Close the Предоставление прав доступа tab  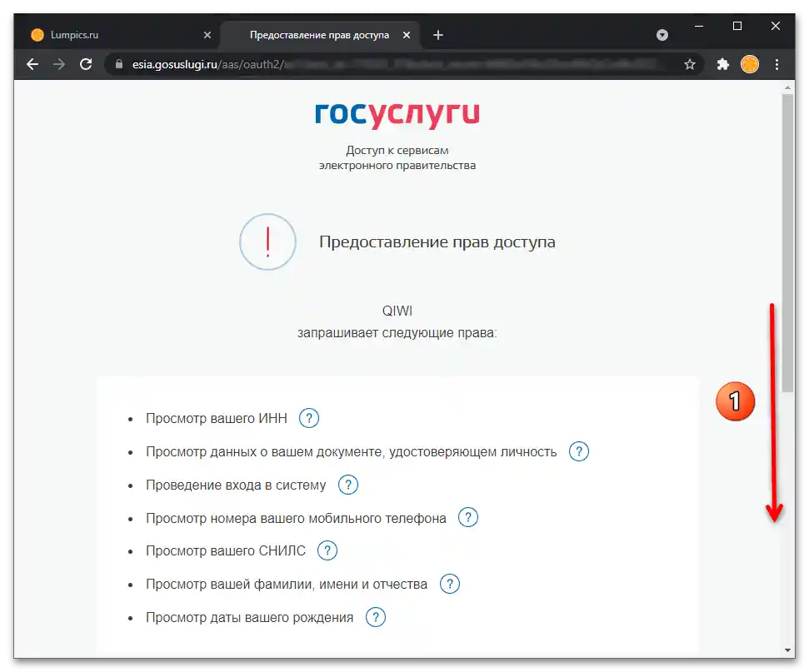click(x=407, y=35)
